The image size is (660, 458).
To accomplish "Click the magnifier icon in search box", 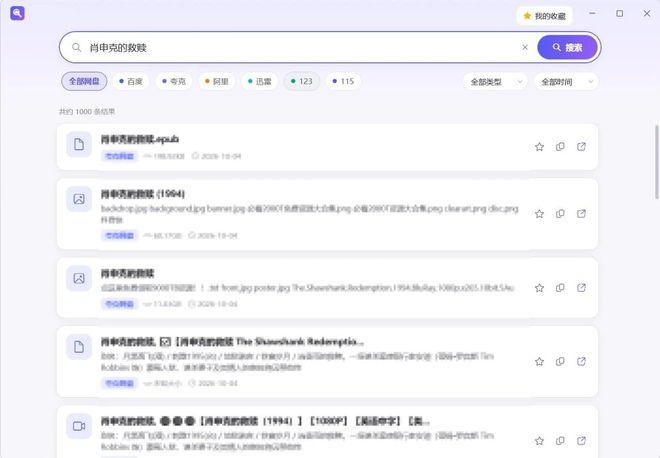I will (x=76, y=47).
